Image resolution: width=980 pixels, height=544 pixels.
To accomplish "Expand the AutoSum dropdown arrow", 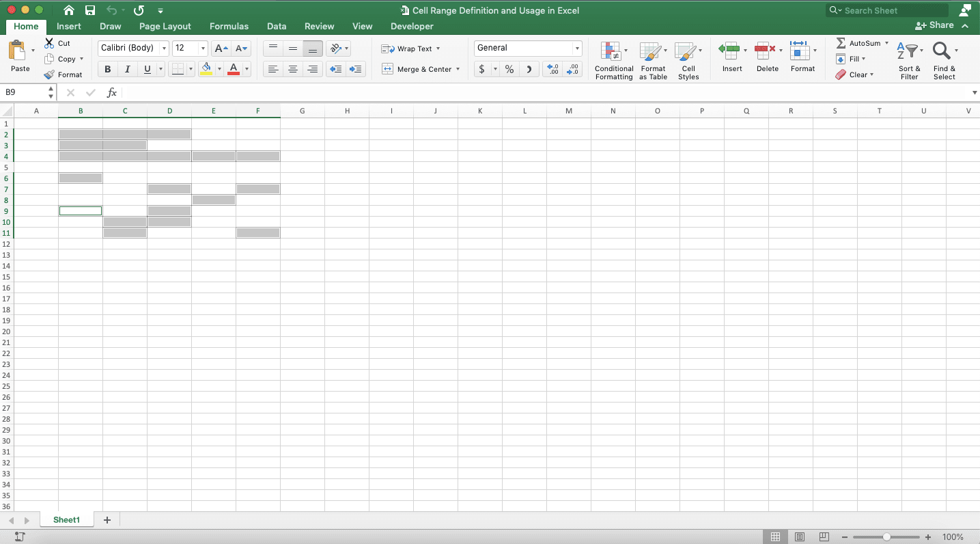I will pos(886,43).
